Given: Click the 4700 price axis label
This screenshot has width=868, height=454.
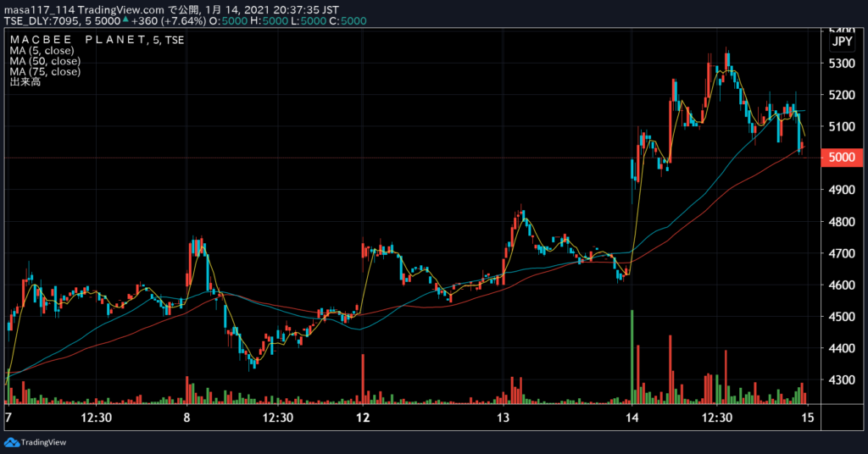Looking at the screenshot, I should click(842, 254).
